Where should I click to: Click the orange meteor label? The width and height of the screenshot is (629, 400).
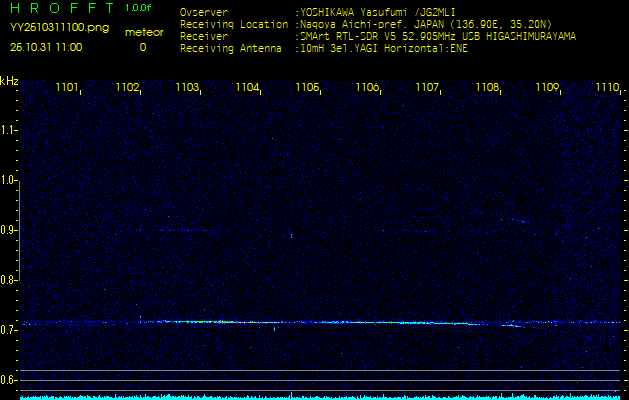click(143, 32)
